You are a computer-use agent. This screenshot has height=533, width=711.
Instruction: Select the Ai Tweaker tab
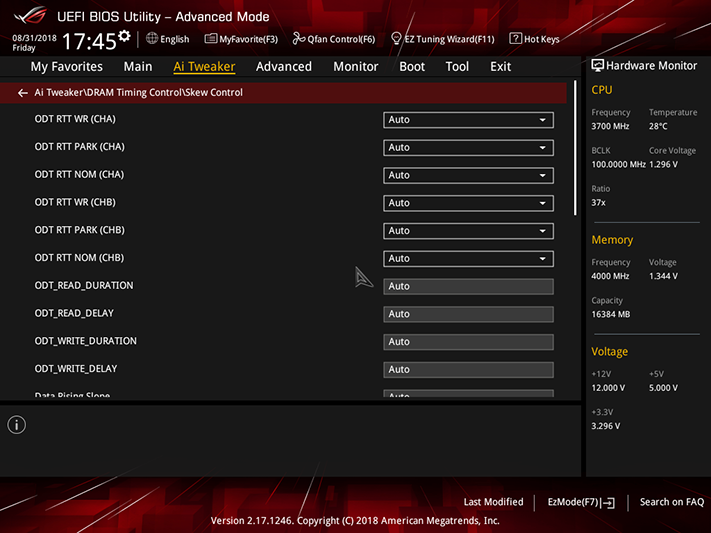[204, 67]
